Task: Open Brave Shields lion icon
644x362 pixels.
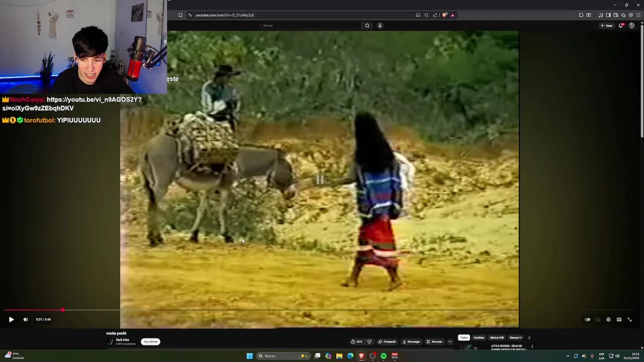Action: point(444,15)
